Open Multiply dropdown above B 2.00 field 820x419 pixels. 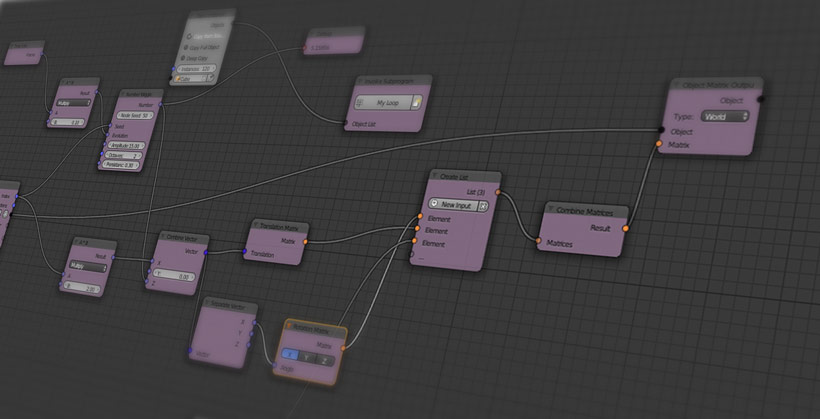pyautogui.click(x=88, y=267)
